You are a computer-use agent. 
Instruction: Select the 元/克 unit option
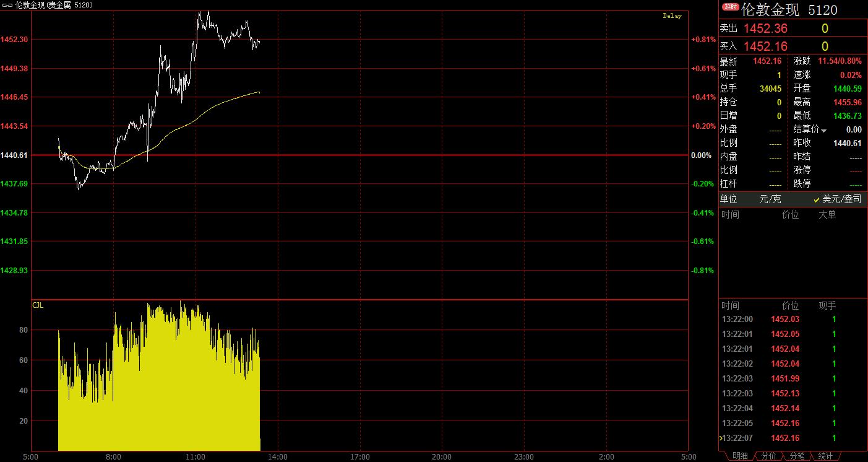pyautogui.click(x=770, y=199)
